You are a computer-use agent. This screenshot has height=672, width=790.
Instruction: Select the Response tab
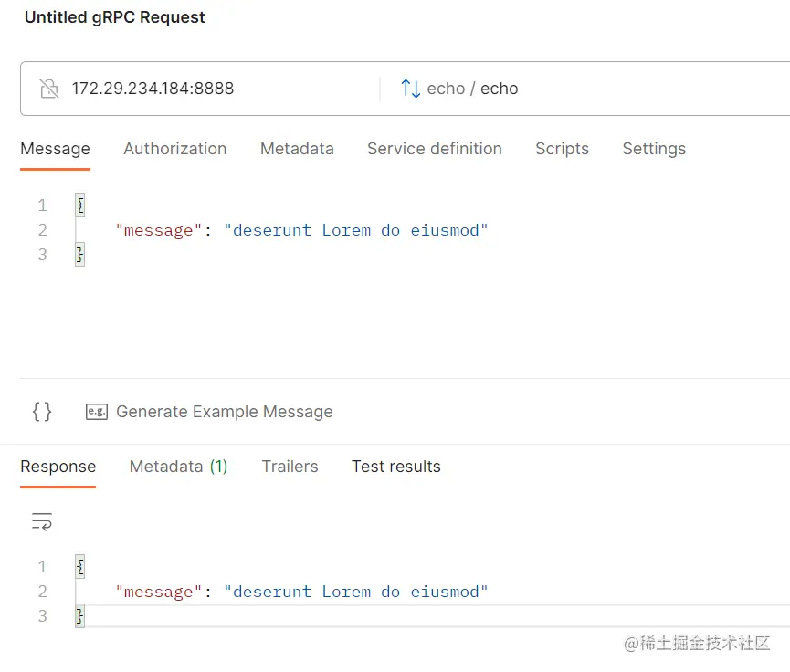[58, 467]
